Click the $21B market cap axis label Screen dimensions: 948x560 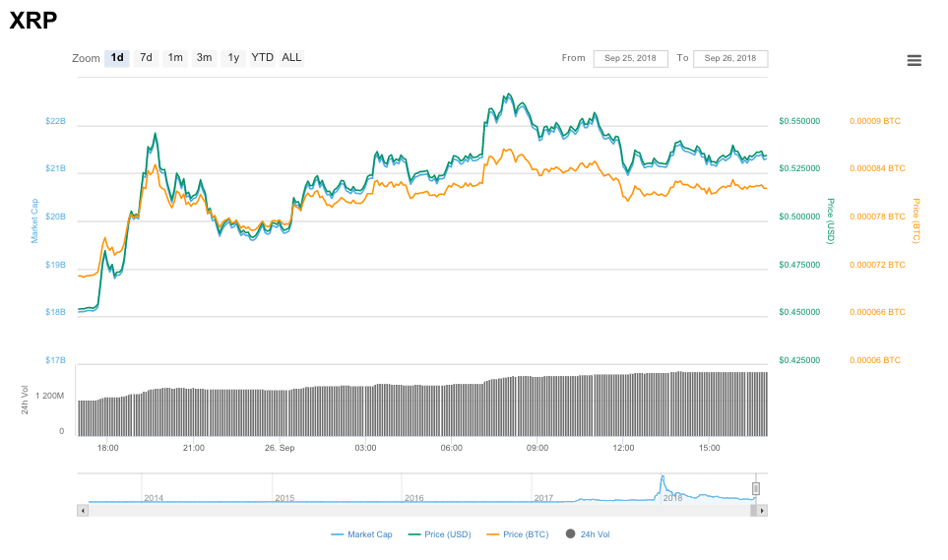tap(56, 168)
